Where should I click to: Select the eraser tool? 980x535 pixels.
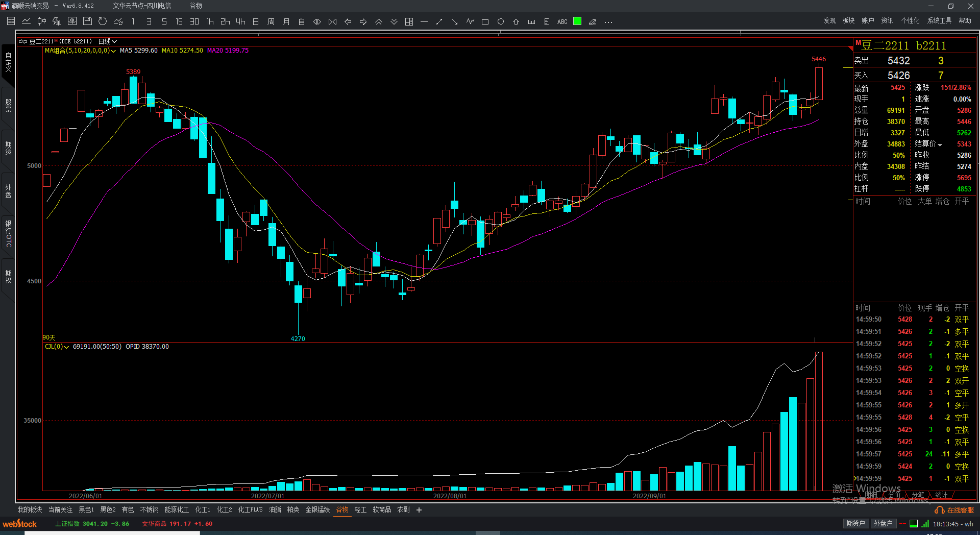point(593,21)
